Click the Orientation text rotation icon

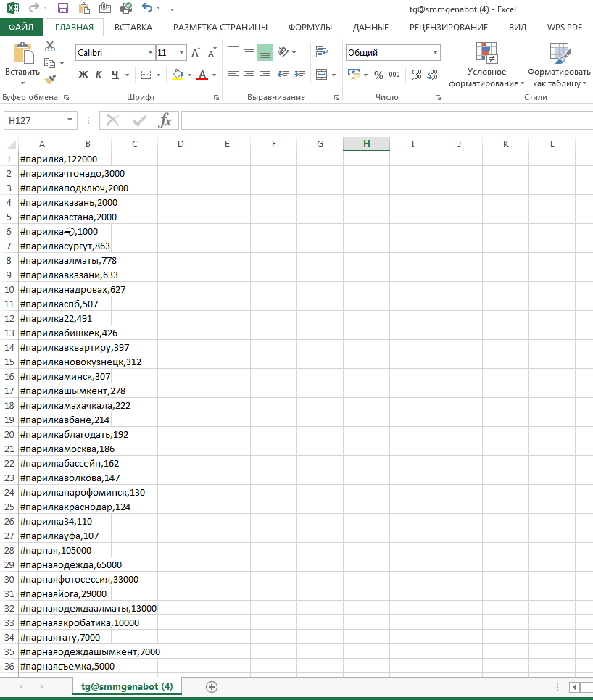[x=284, y=52]
